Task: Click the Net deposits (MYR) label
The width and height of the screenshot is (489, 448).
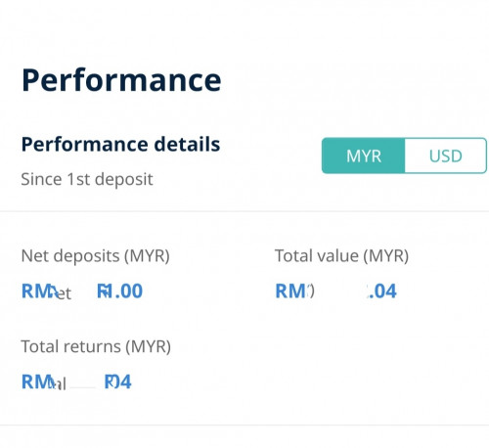Action: (x=96, y=256)
